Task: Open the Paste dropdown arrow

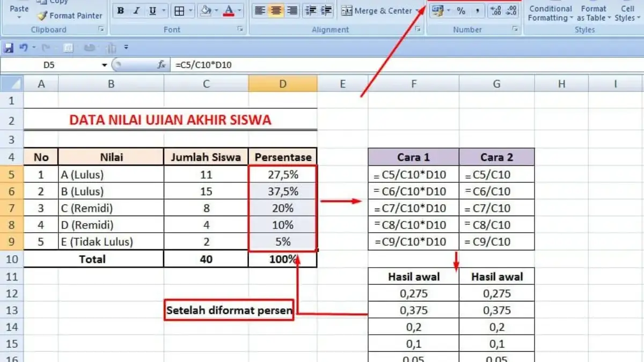Action: point(19,17)
